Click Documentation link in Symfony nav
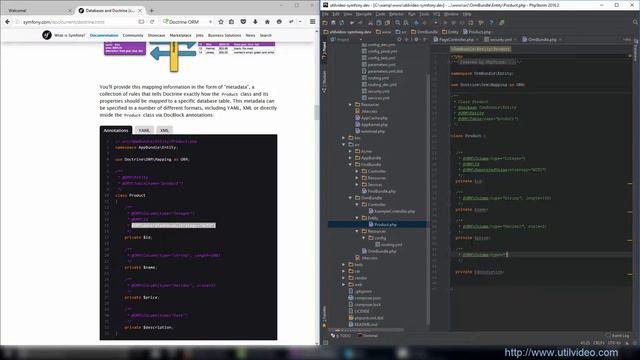640x360 pixels. point(104,36)
